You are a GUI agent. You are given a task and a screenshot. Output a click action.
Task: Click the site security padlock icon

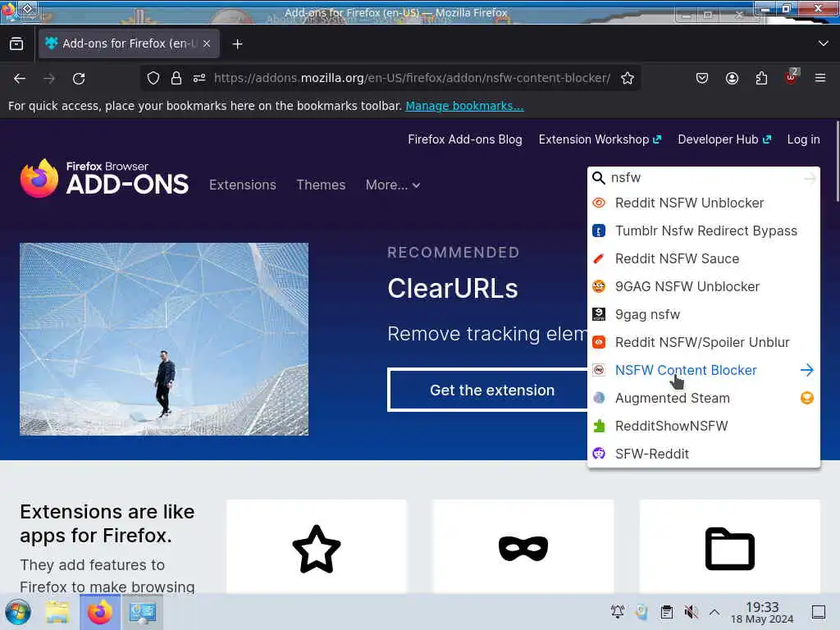176,78
